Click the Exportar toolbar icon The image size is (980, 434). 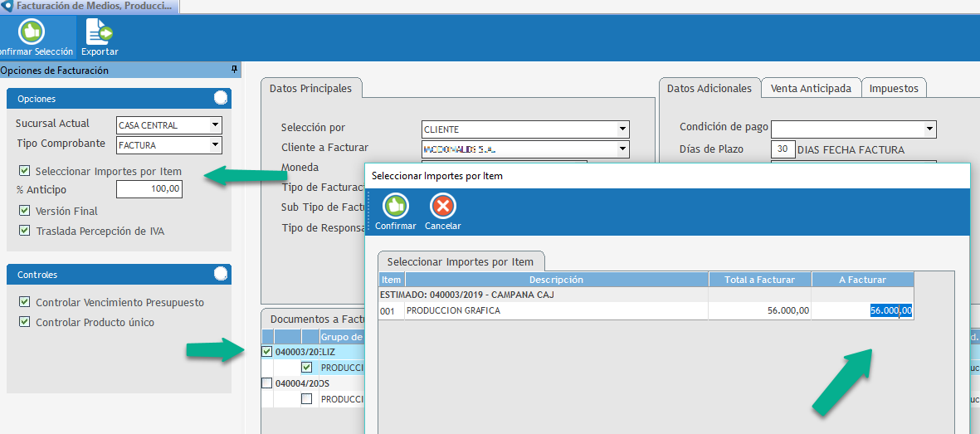coord(100,32)
